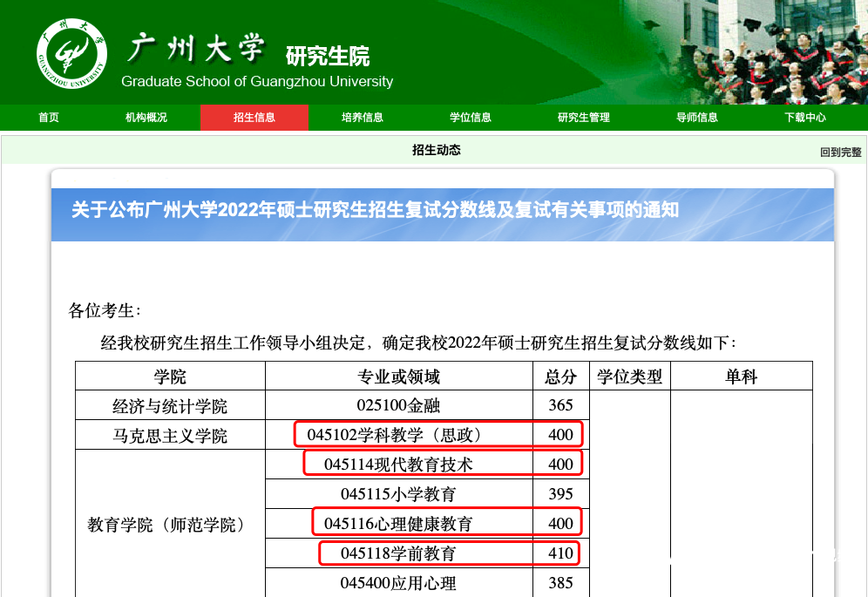Open the 学位信息 menu item
The width and height of the screenshot is (868, 597).
tap(471, 118)
